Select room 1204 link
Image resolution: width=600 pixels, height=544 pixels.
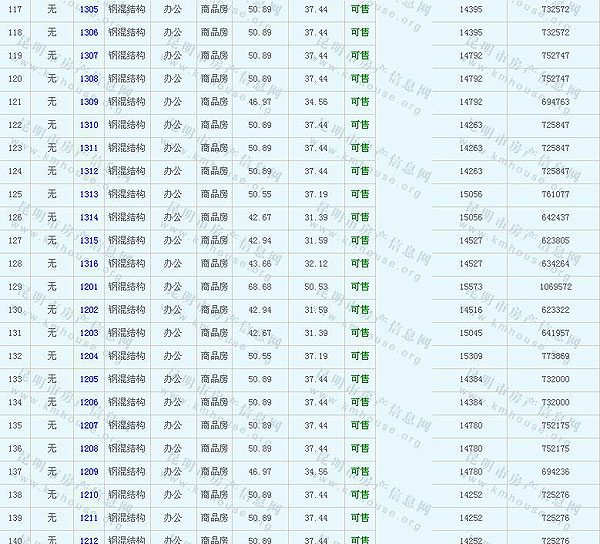pos(89,356)
